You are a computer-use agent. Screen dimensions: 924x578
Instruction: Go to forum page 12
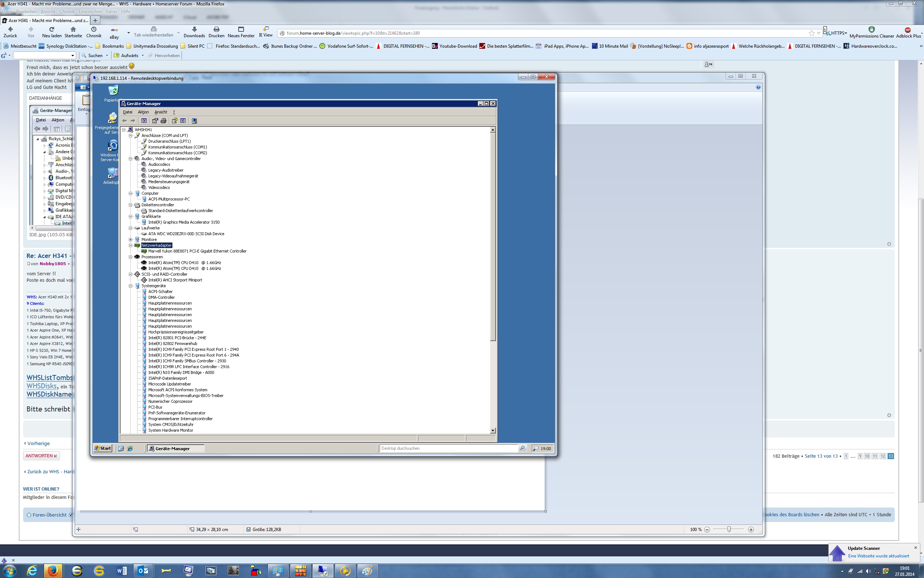883,456
